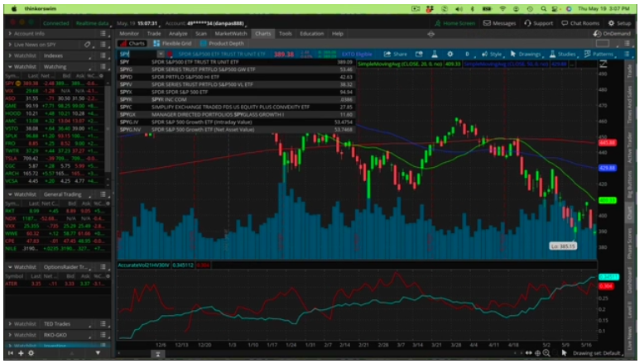Select the Charts sub-tab
This screenshot has width=644, height=363.
point(132,44)
